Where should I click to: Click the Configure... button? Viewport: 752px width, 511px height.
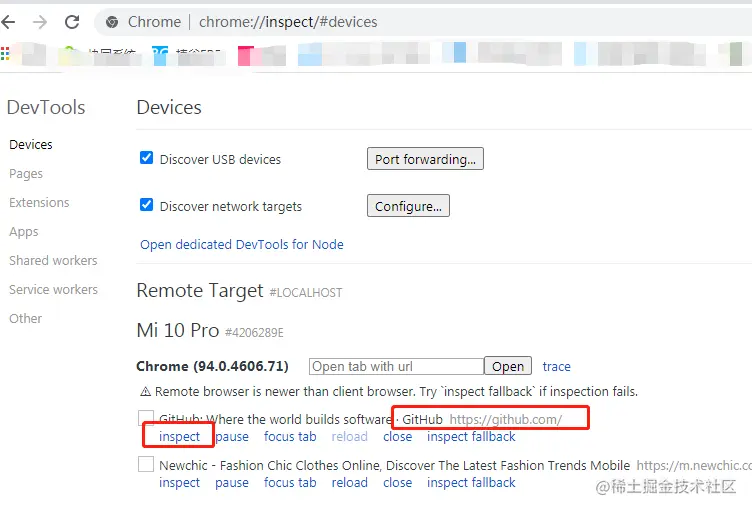click(x=408, y=206)
